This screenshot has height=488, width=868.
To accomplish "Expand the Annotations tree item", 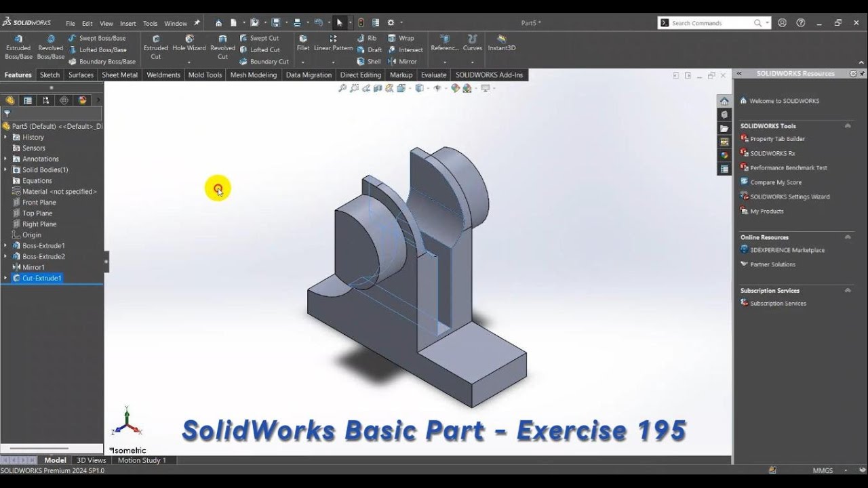I will point(5,159).
